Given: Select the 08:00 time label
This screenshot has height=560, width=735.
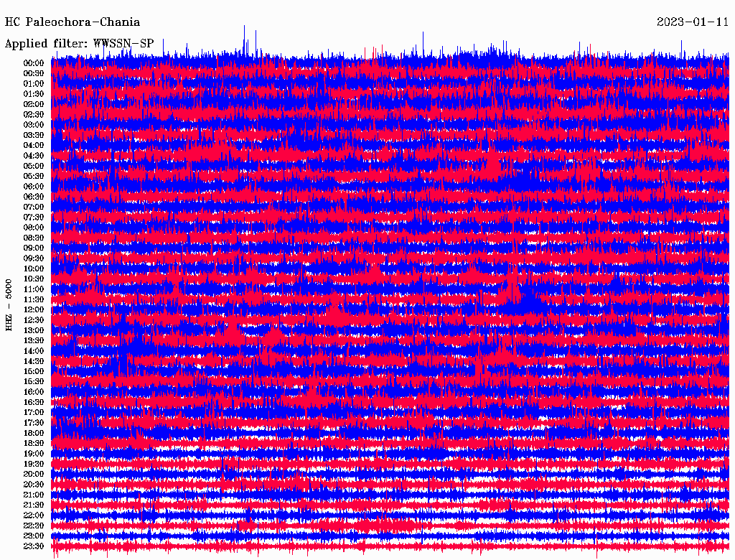Looking at the screenshot, I should 34,228.
